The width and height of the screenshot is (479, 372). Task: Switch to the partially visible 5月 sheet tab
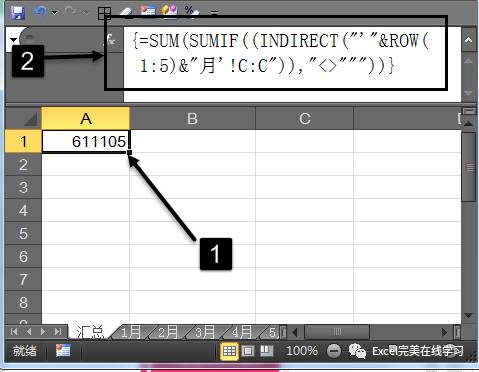tap(272, 332)
